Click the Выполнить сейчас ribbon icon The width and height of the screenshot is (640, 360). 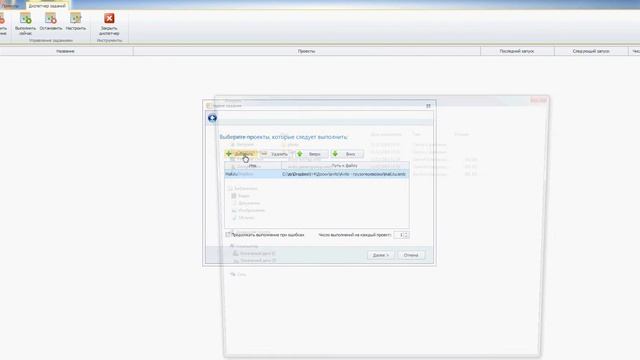pos(25,23)
